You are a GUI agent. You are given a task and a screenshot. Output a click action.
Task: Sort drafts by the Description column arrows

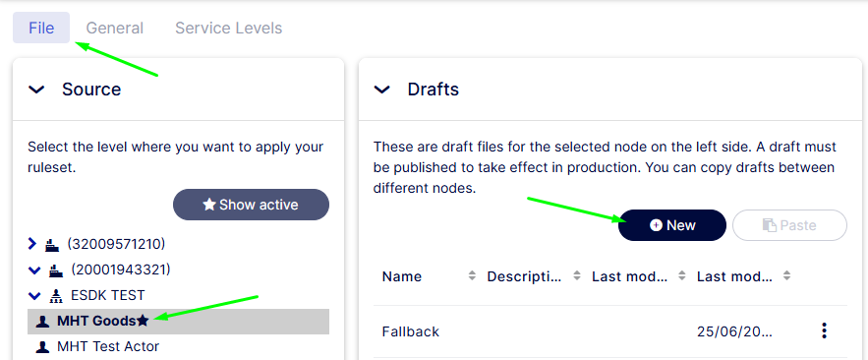[x=577, y=275]
